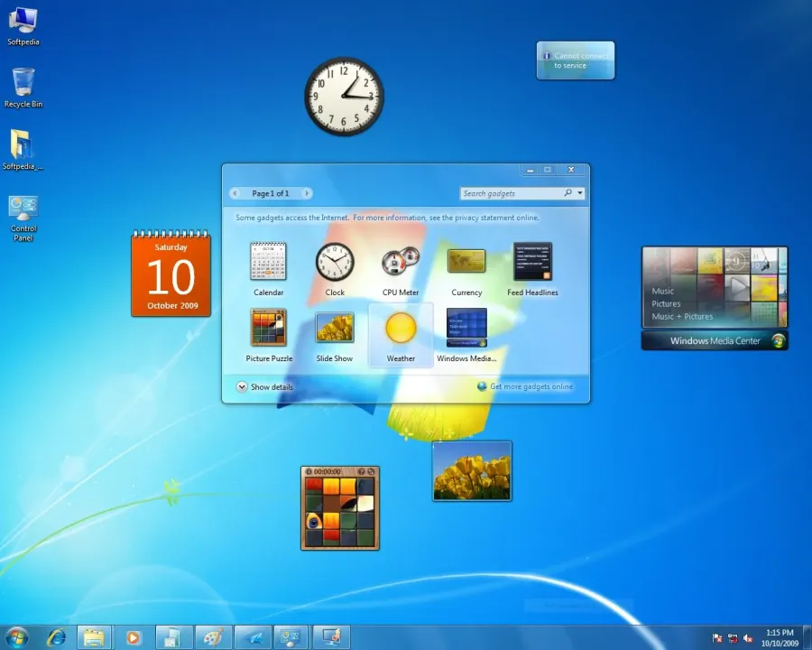Open the Softpedia folder desktop icon
The image size is (812, 650).
pos(23,151)
